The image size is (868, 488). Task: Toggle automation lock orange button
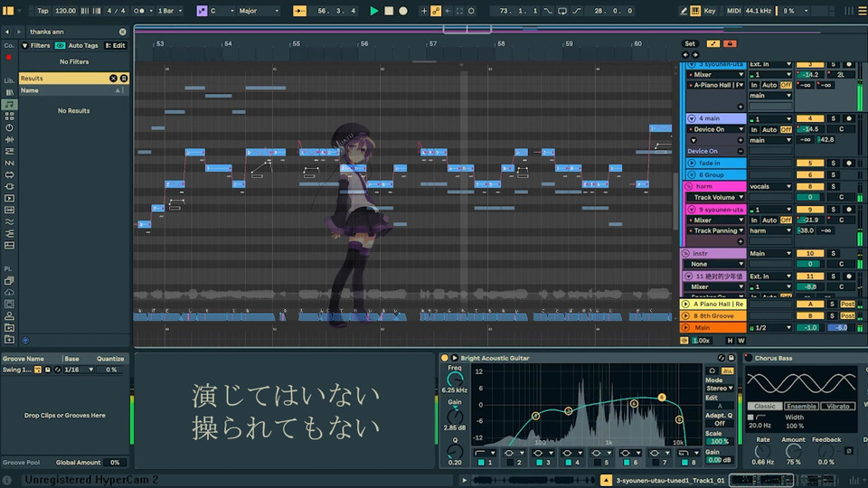point(729,43)
